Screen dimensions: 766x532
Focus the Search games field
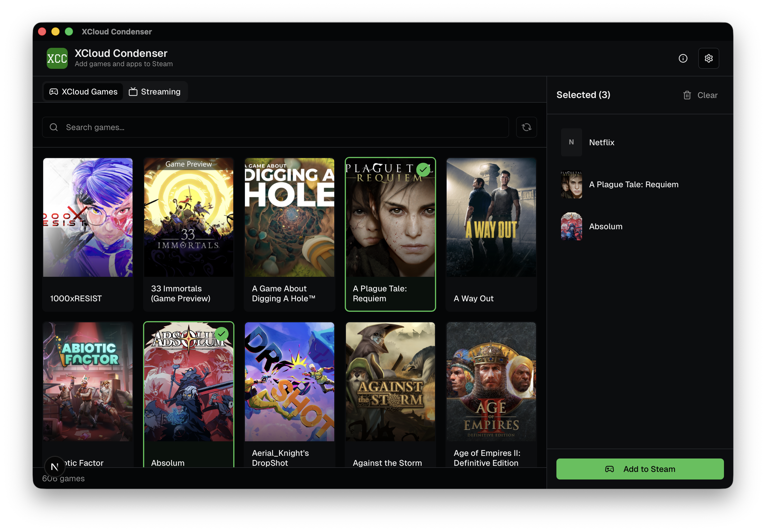[275, 127]
